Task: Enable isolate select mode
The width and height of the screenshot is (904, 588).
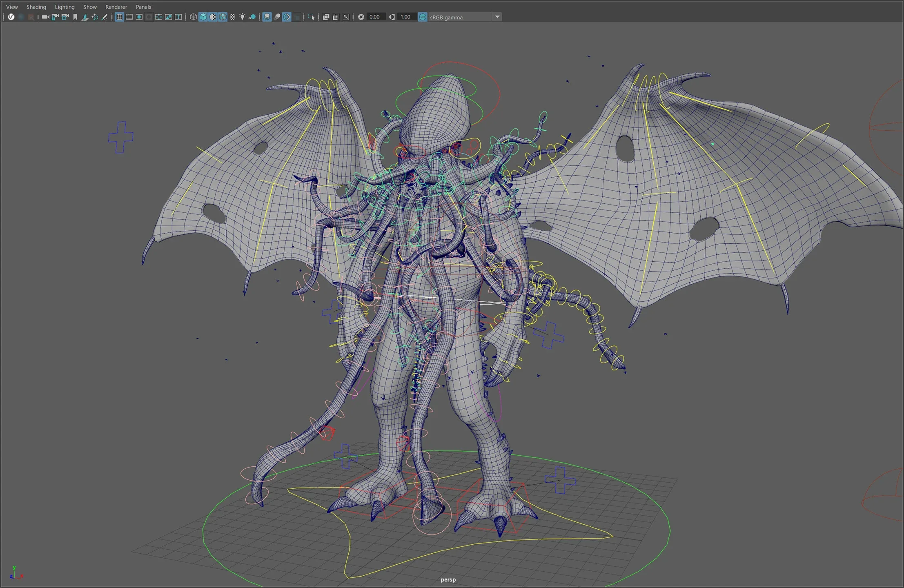Action: (312, 17)
